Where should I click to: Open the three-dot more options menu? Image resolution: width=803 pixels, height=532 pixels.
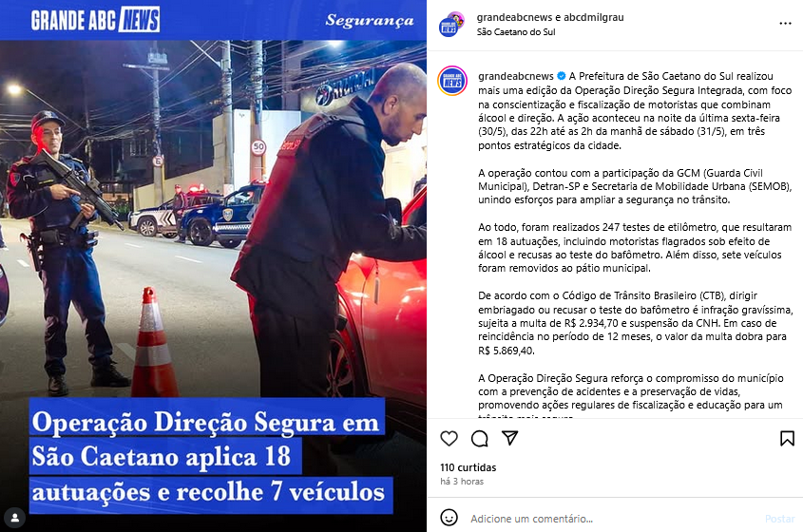click(x=785, y=24)
